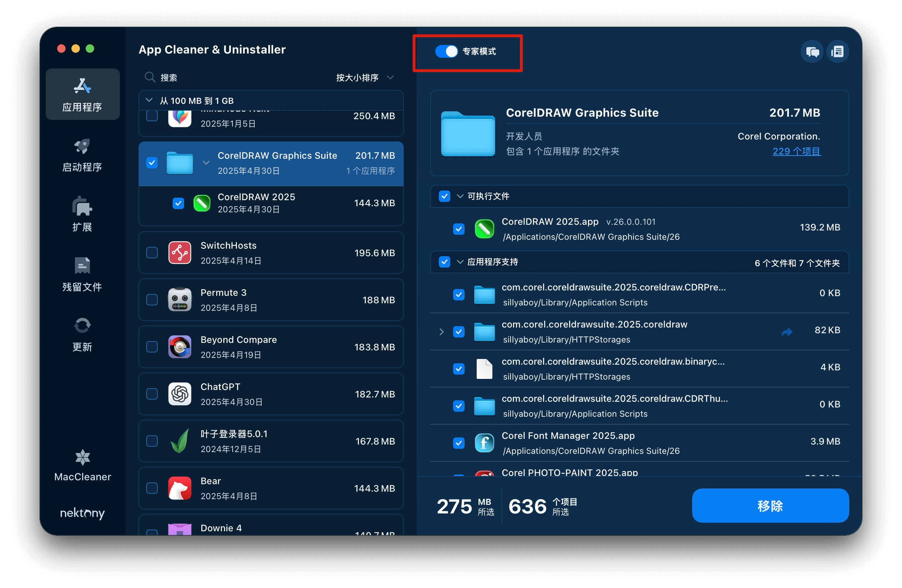This screenshot has width=902, height=588.
Task: Check the 叶子登录器5.0.1 checkbox
Action: (152, 441)
